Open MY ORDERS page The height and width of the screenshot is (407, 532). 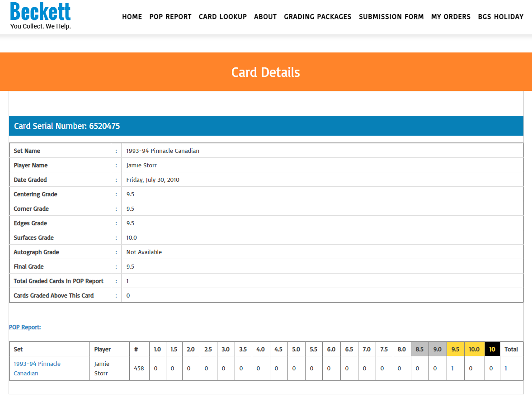coord(451,17)
